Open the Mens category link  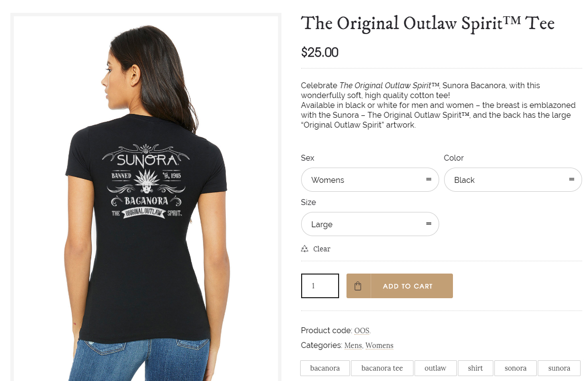pos(353,346)
